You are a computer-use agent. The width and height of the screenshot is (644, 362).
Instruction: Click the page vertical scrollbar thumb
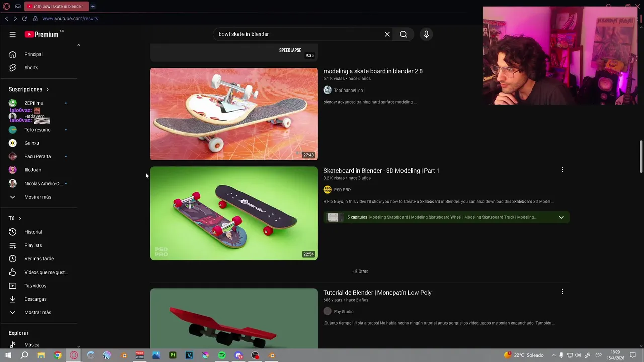click(641, 156)
